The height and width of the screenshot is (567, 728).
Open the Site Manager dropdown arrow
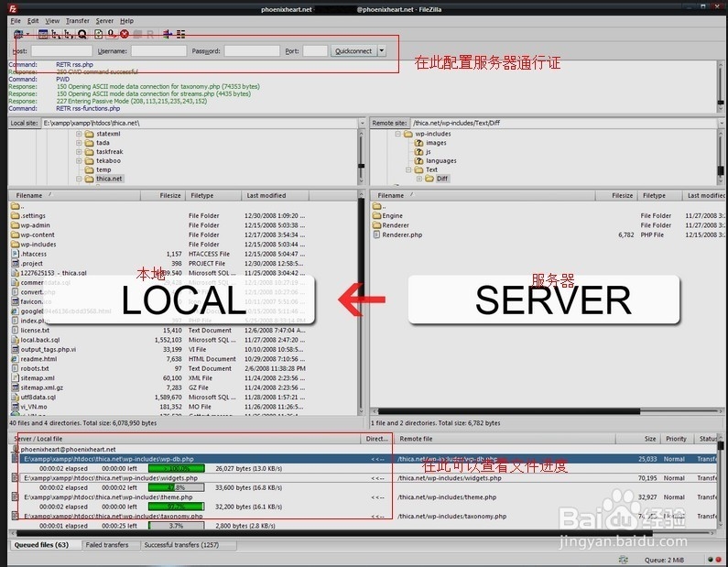[x=27, y=34]
